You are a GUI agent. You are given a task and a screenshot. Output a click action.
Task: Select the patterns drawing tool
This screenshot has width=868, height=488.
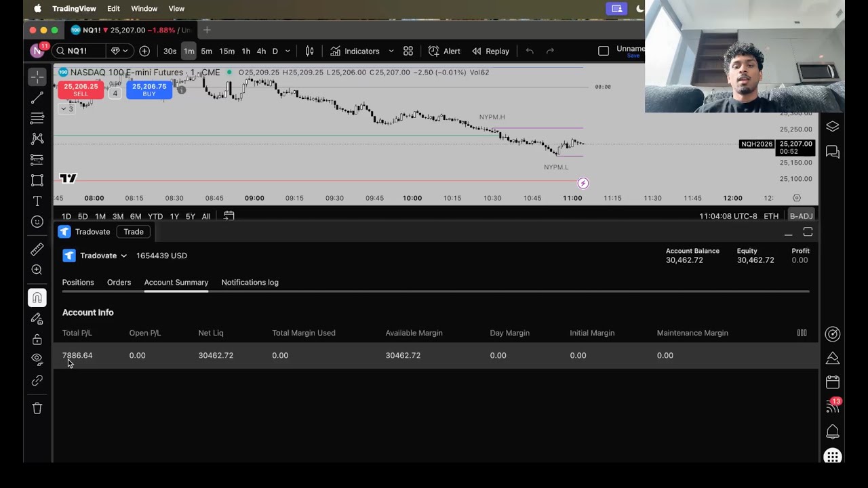point(37,139)
